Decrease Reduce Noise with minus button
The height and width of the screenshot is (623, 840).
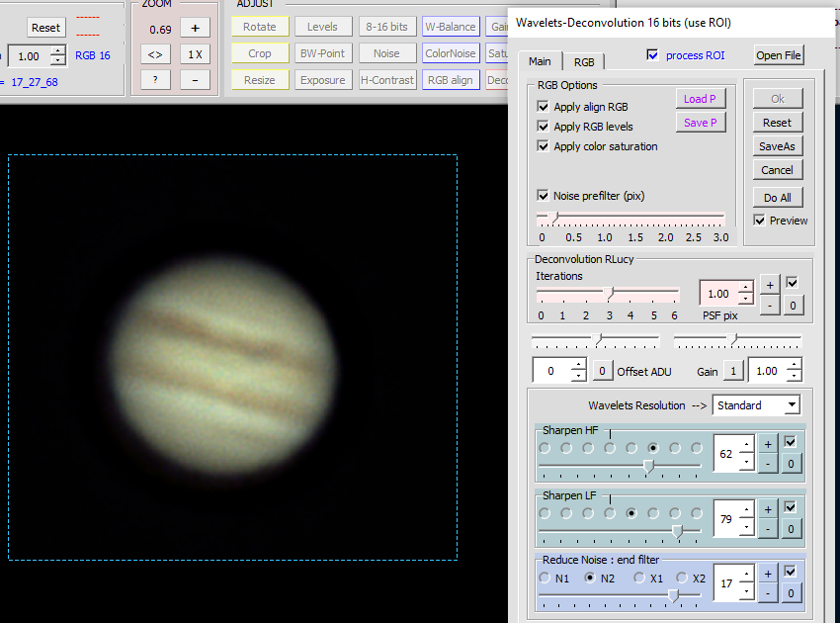pyautogui.click(x=769, y=593)
